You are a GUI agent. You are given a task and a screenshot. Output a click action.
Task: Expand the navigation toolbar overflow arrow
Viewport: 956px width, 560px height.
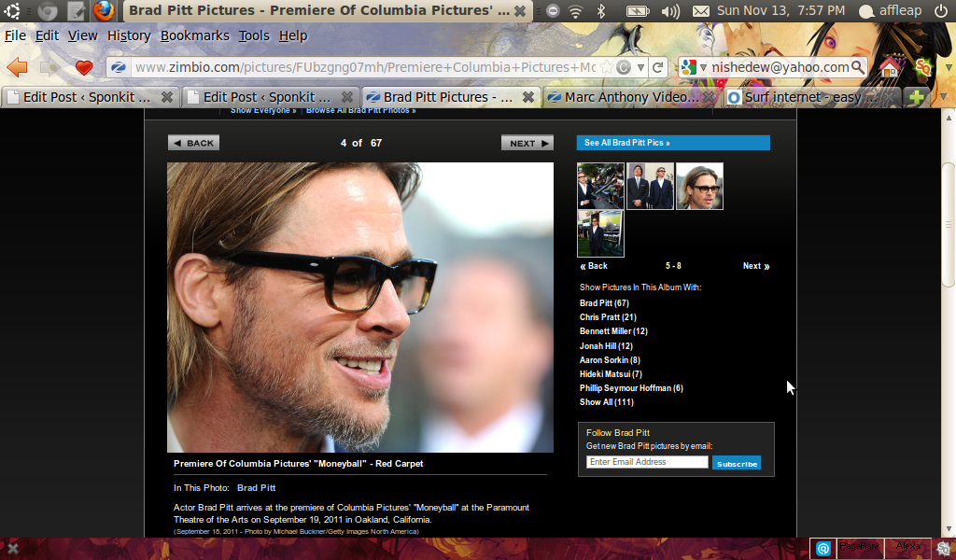coord(949,67)
